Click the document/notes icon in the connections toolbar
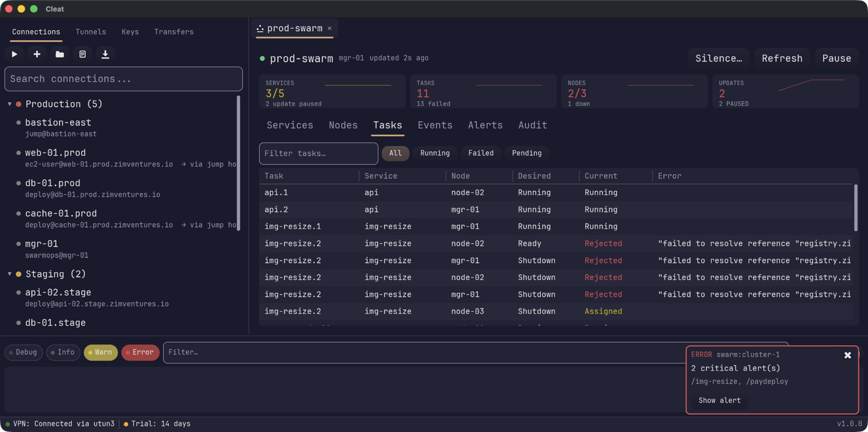 coord(82,54)
